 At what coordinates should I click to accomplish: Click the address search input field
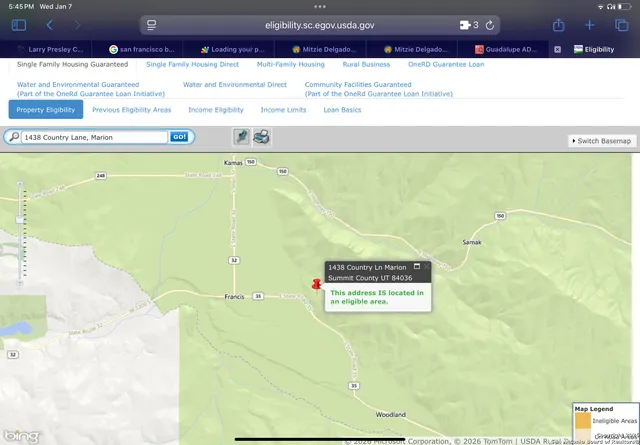click(94, 137)
